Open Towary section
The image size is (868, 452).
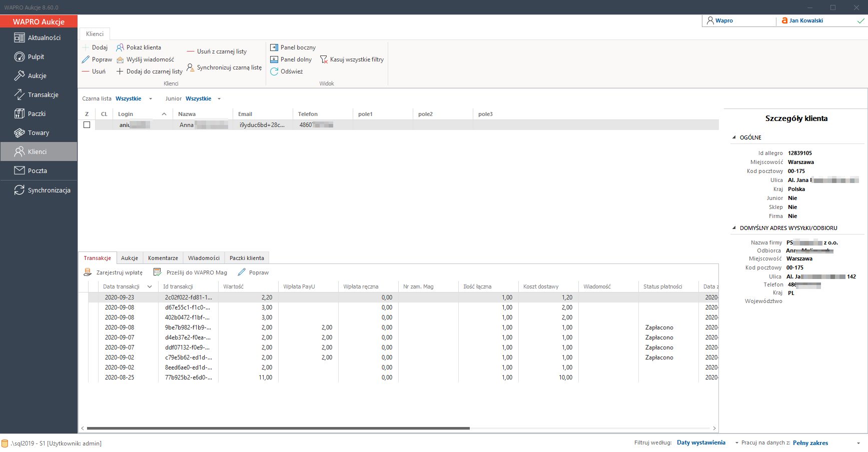tap(39, 132)
